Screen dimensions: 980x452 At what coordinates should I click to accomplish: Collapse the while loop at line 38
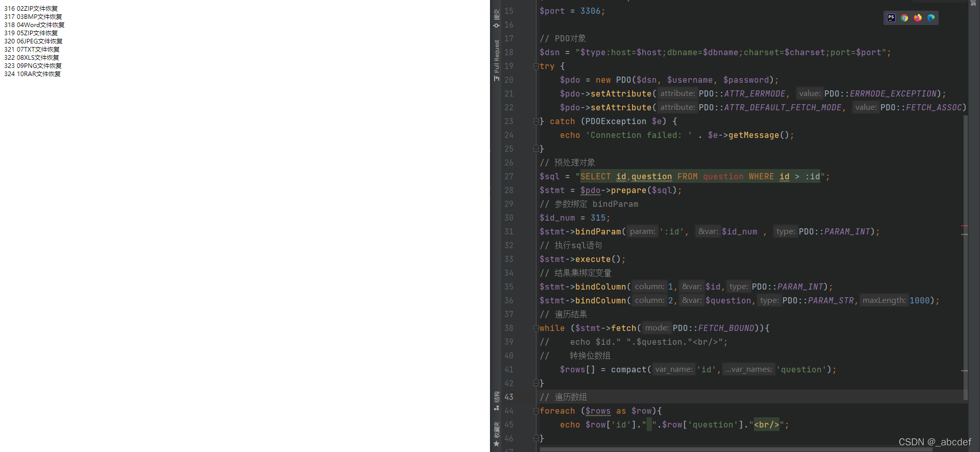(536, 328)
